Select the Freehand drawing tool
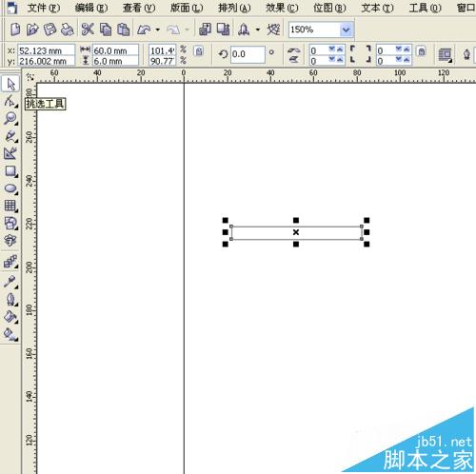Screen dimensions: 476x474 pyautogui.click(x=10, y=136)
